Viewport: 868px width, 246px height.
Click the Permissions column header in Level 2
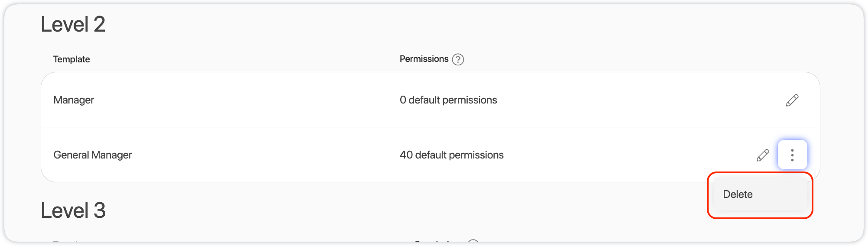pyautogui.click(x=424, y=59)
